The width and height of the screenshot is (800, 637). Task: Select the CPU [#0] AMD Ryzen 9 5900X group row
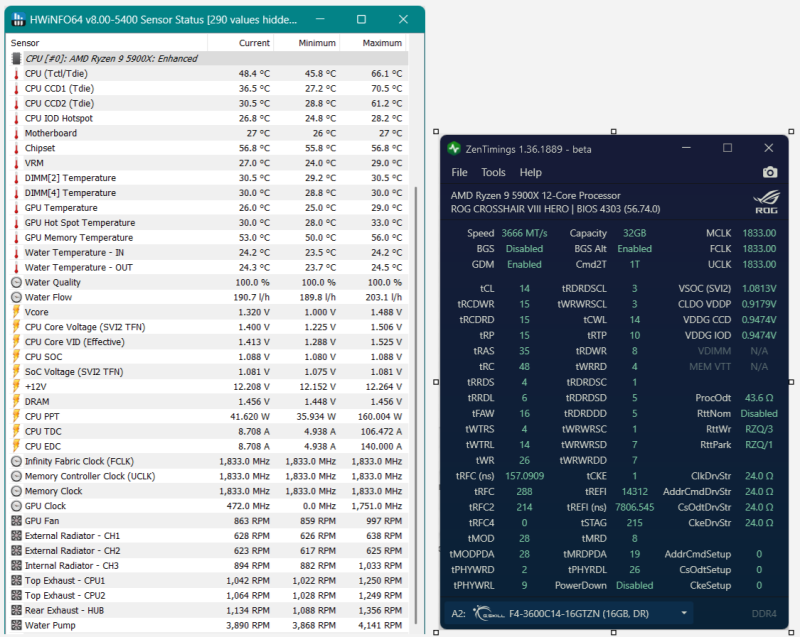pos(208,59)
